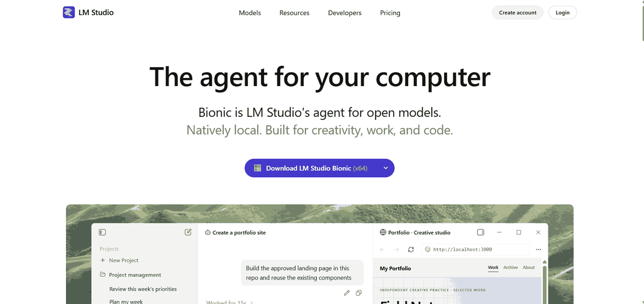Click the message bubble about landing page

(x=302, y=273)
